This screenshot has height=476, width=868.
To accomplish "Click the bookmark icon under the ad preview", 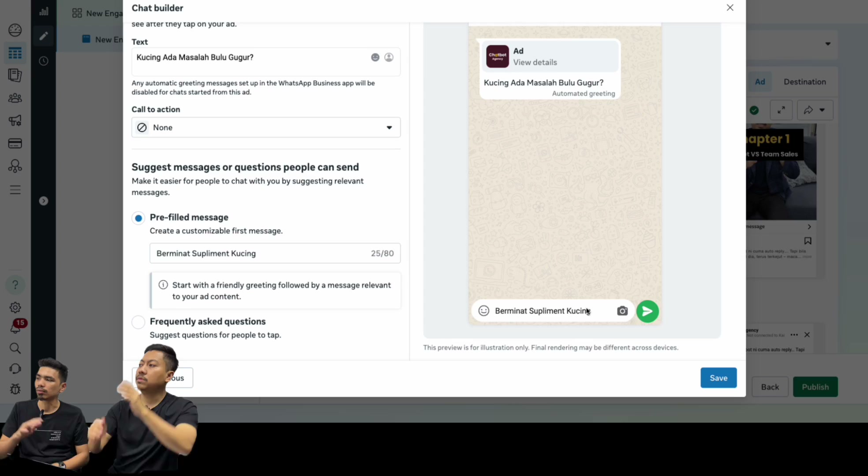I will pyautogui.click(x=808, y=241).
